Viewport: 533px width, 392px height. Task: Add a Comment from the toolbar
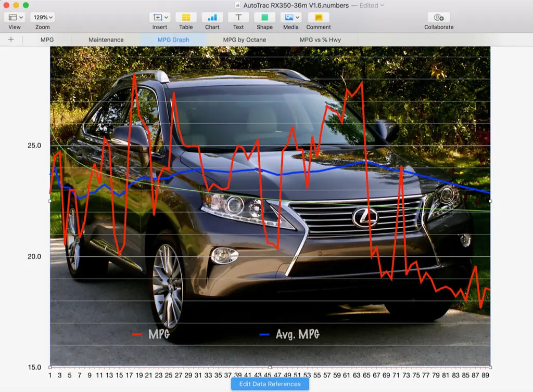[319, 17]
